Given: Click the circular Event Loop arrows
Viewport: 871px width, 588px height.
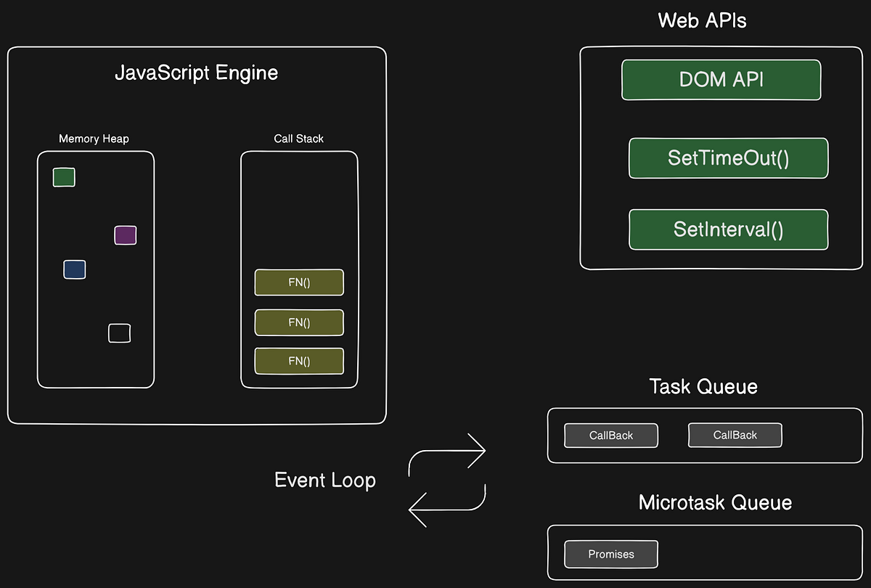Looking at the screenshot, I should [448, 479].
